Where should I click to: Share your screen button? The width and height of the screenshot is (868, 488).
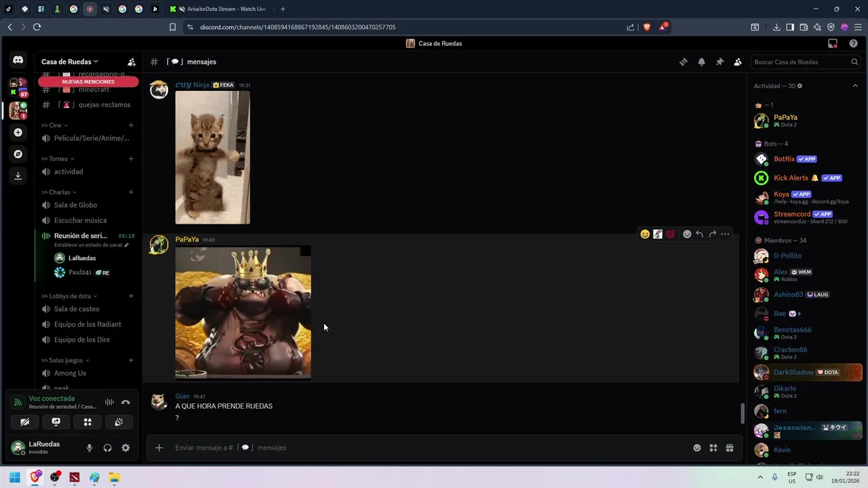(56, 422)
